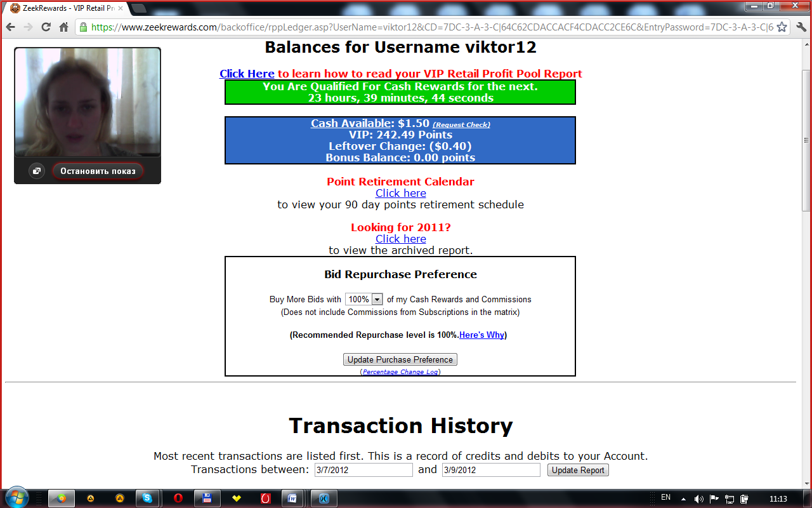
Task: Expand the 100% repurchase dropdown
Action: pos(364,299)
